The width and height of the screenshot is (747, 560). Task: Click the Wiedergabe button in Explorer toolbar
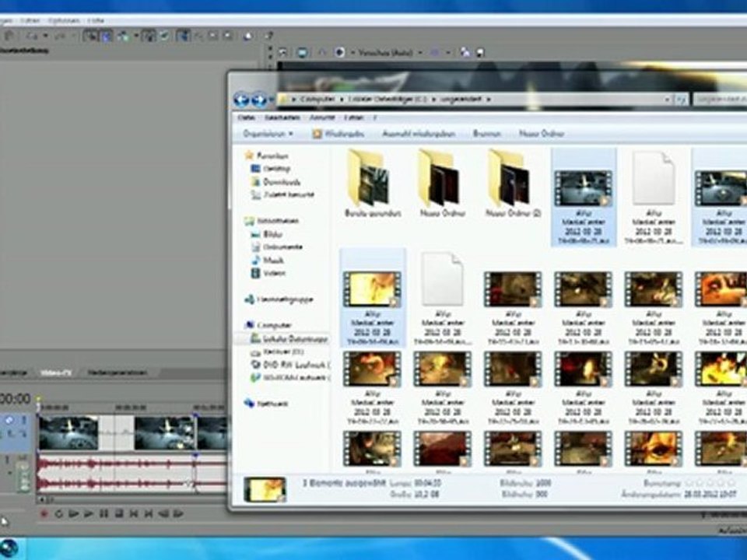338,134
